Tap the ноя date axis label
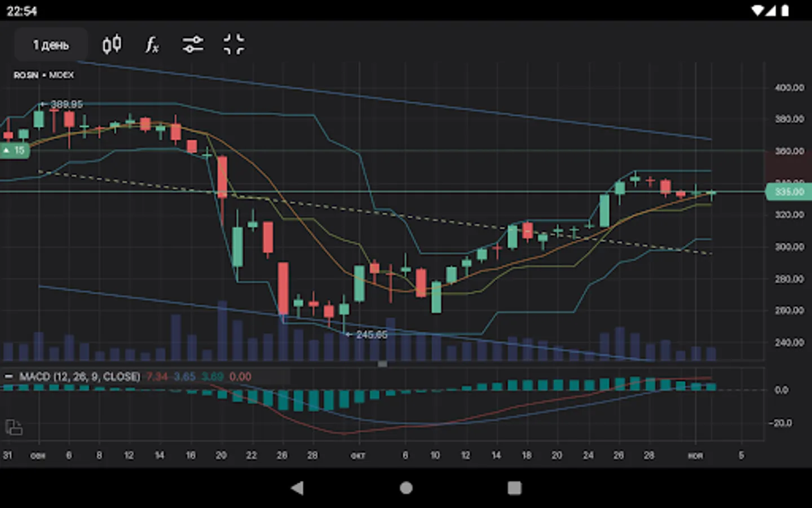The height and width of the screenshot is (508, 812). 695,455
